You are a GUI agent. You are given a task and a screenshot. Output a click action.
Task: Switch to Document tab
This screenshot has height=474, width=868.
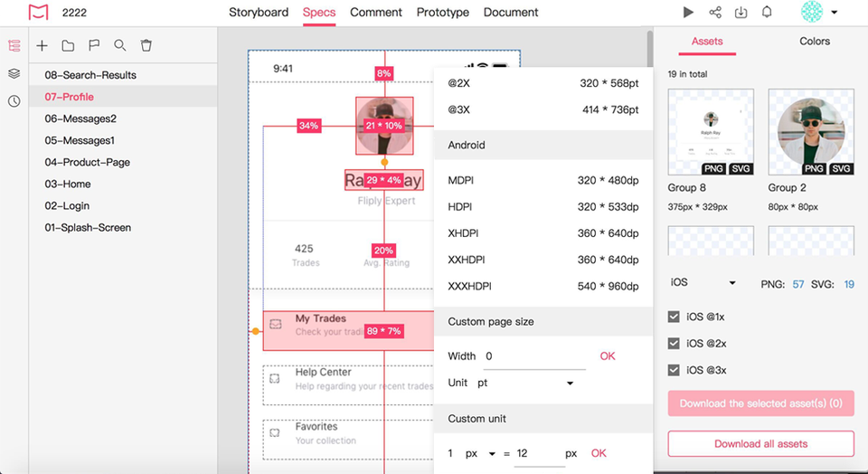511,12
